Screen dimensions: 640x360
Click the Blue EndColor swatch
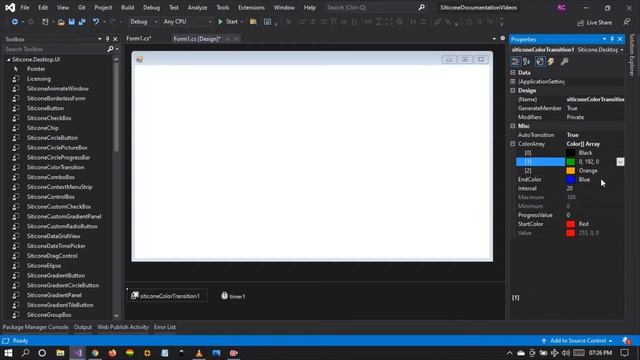click(x=571, y=180)
